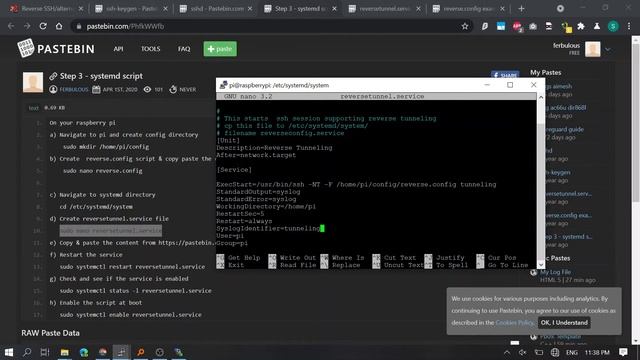Open Chrome profile avatar S
Screen dimensions: 640x360
pyautogui.click(x=613, y=26)
